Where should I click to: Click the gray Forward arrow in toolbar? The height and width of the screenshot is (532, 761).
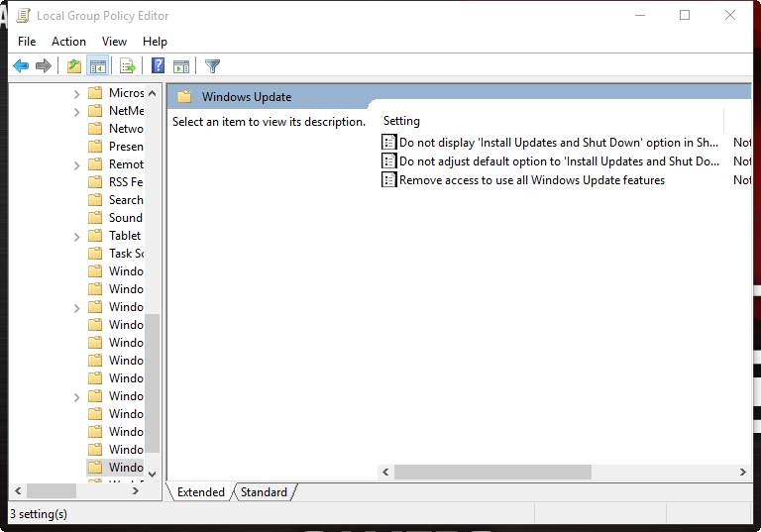pos(44,65)
